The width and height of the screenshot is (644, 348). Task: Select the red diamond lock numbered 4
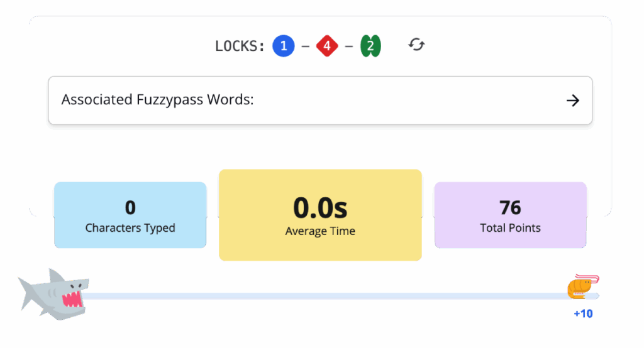click(x=327, y=46)
